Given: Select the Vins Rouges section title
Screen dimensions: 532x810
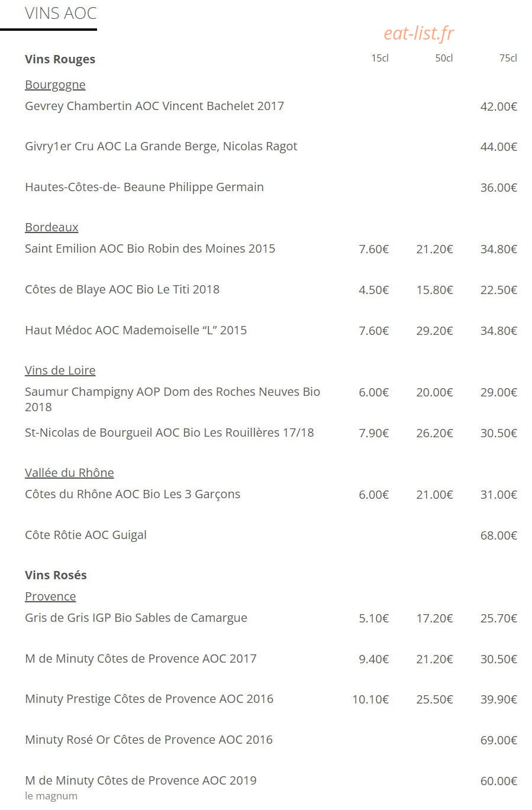Looking at the screenshot, I should [x=60, y=59].
